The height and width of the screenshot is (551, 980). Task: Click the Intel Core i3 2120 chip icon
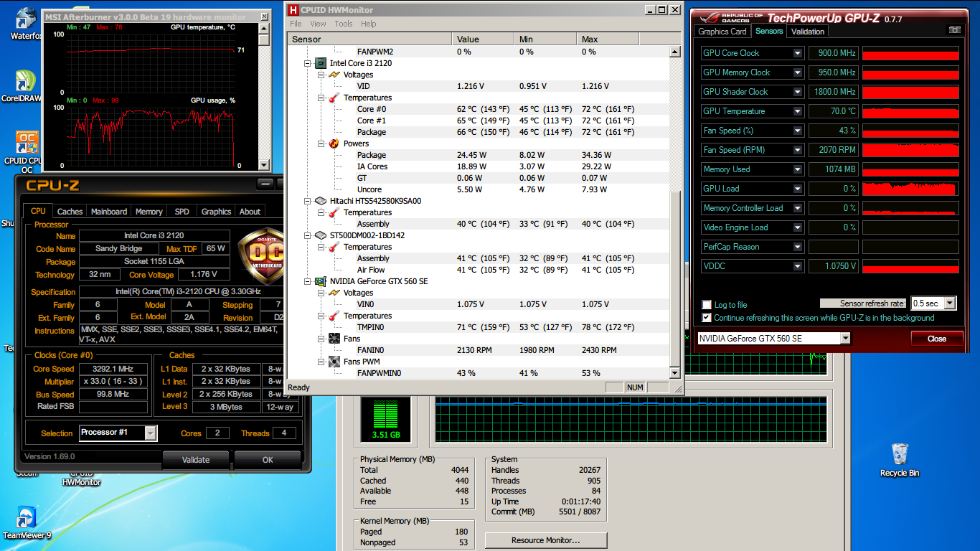(x=321, y=63)
